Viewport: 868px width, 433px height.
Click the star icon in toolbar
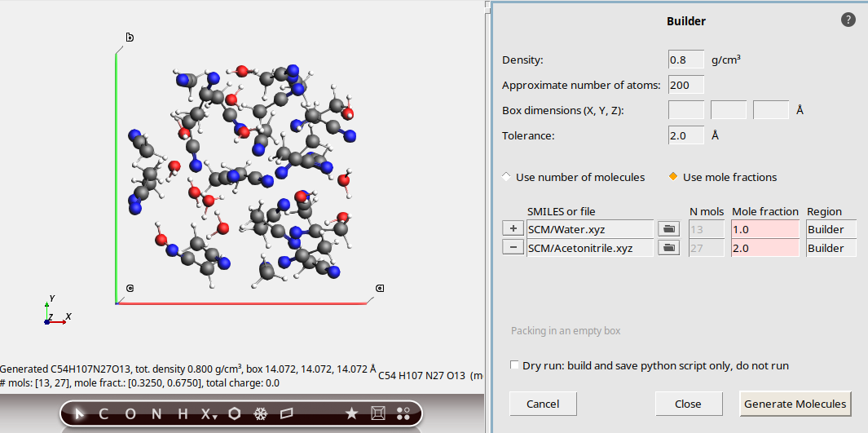click(351, 413)
